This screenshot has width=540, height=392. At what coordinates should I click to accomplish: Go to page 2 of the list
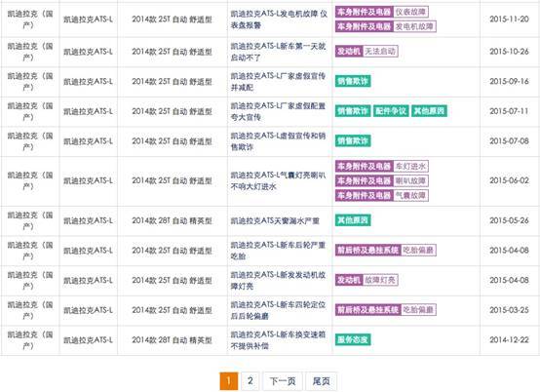click(251, 381)
